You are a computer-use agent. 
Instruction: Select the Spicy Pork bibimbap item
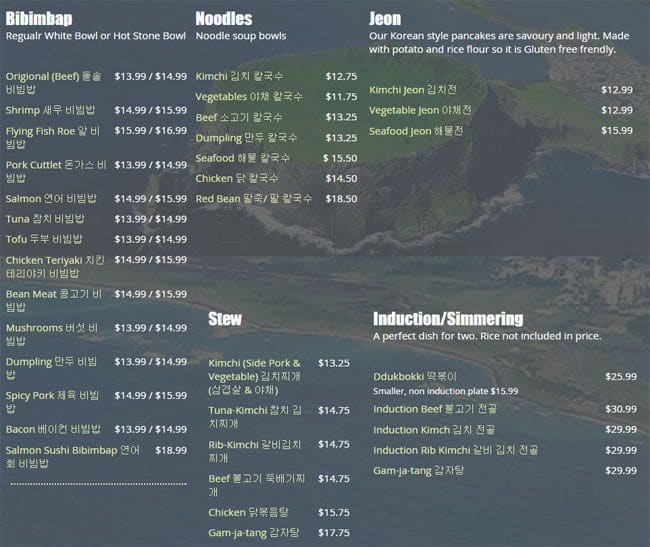coord(53,402)
